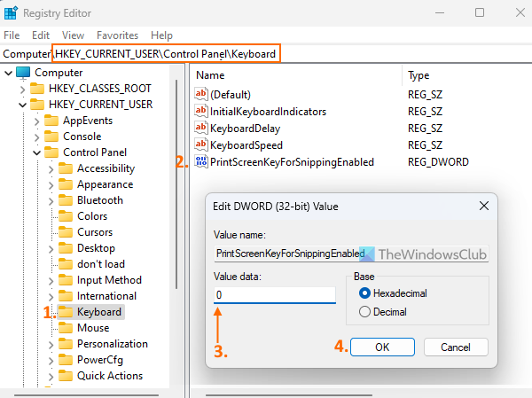Click the Bluetooth folder icon
Viewport: 532px width, 398px height.
tap(66, 200)
